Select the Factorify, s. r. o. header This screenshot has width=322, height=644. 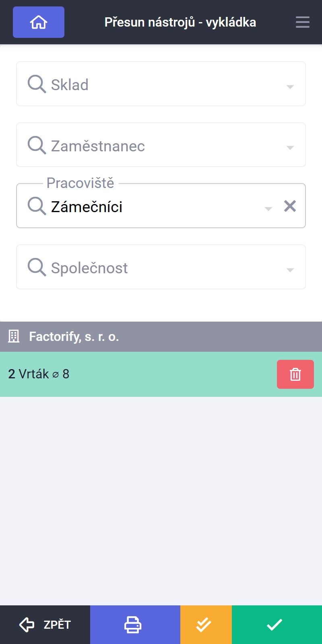[161, 337]
